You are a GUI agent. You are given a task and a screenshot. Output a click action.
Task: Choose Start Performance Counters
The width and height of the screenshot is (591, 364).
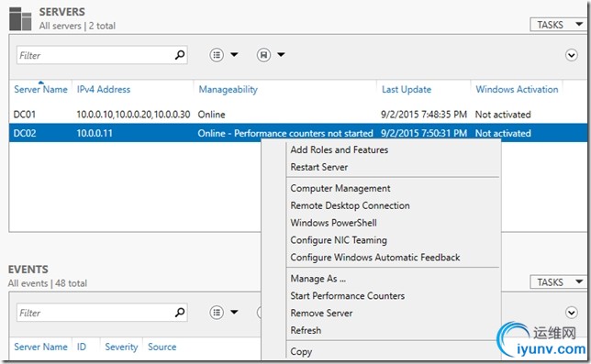tap(347, 296)
